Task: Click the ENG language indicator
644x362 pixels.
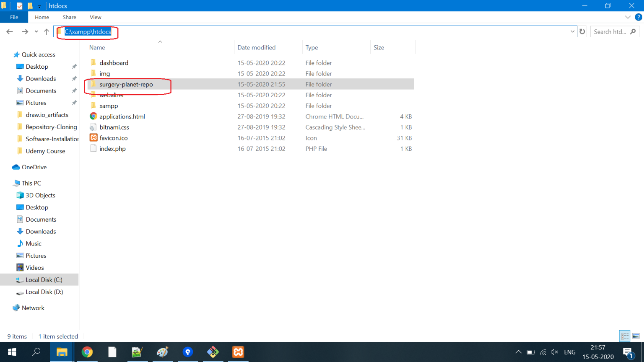Action: pyautogui.click(x=570, y=352)
